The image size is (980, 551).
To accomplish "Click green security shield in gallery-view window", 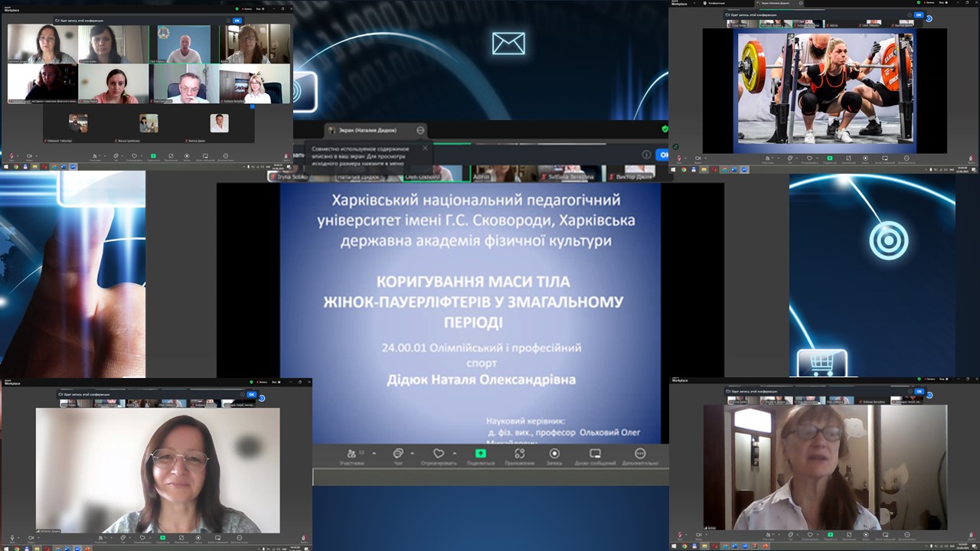I will coord(237,9).
